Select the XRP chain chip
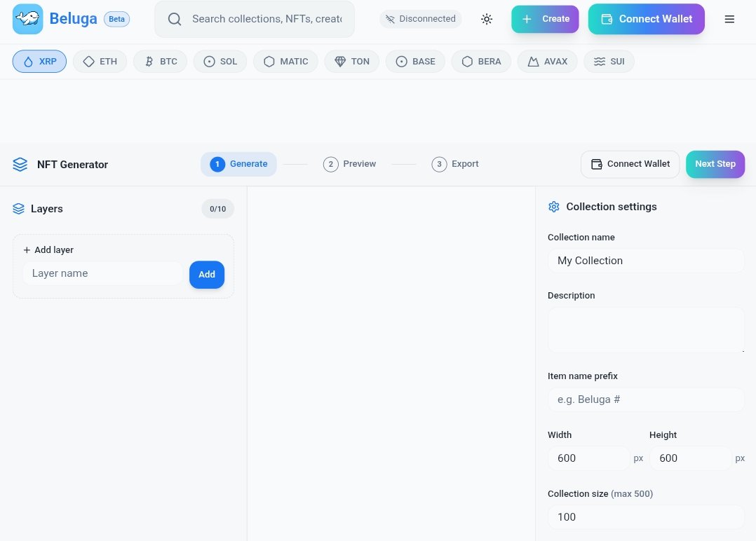Screen dimensions: 756x541 click(39, 62)
